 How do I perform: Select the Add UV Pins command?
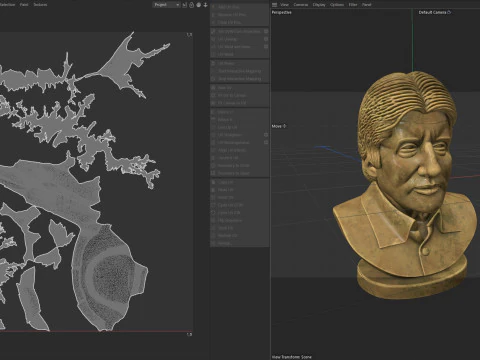tap(240, 7)
